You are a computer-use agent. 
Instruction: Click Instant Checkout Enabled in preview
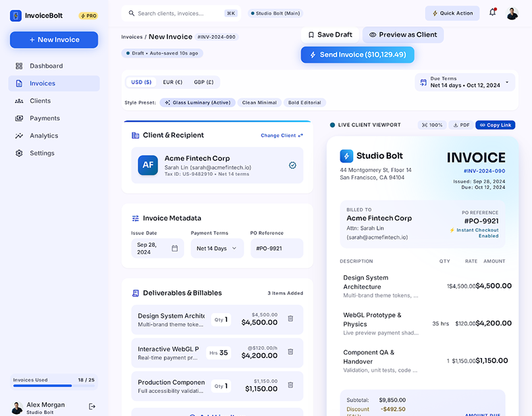pos(475,233)
